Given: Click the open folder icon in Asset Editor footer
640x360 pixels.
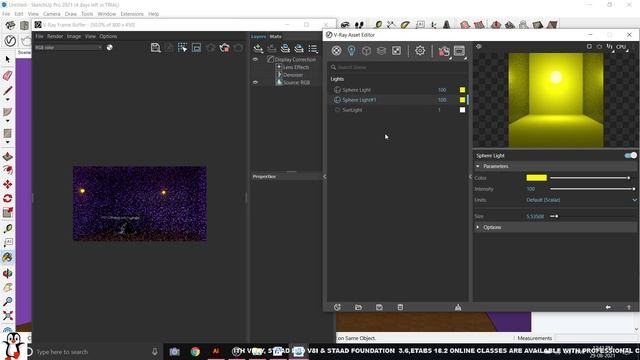Looking at the screenshot, I should [358, 307].
